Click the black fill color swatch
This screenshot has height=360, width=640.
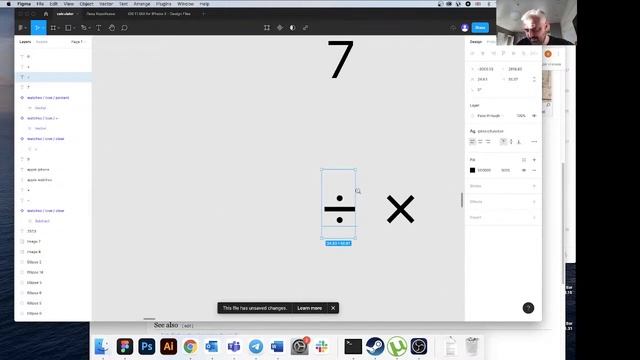[473, 170]
